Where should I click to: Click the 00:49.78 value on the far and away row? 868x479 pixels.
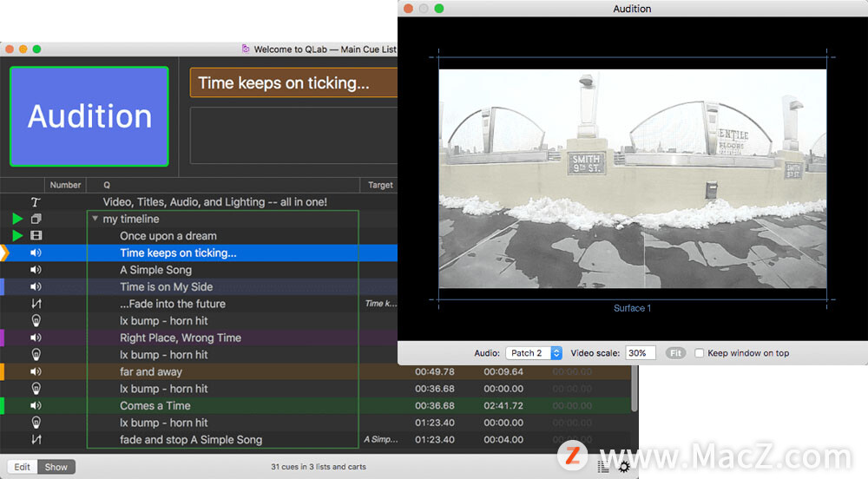click(435, 371)
